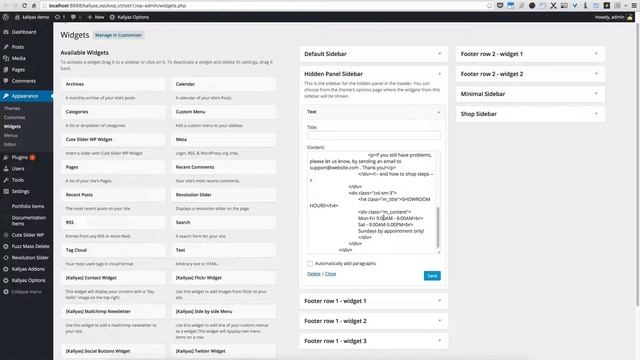Click the Collapse menu arrow icon
Viewport: 640px width, 360px height.
click(6, 292)
